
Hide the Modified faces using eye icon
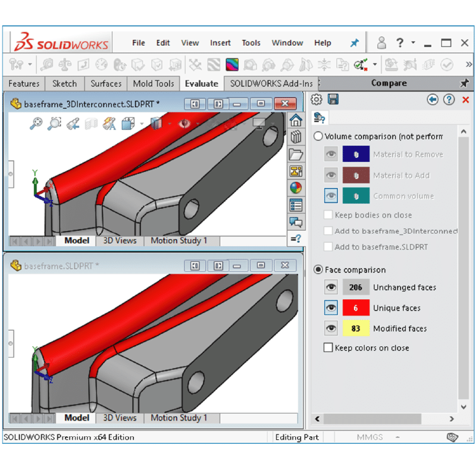point(331,328)
